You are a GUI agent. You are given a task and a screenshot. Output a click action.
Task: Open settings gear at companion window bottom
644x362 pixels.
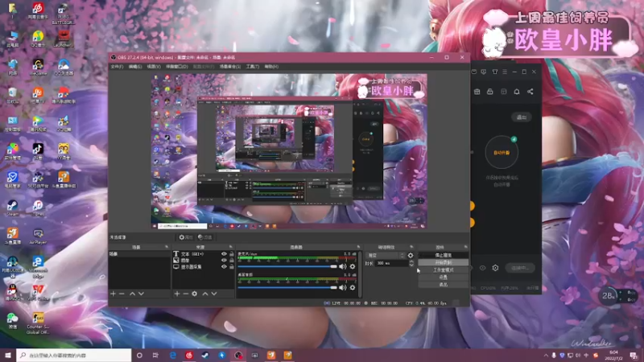(x=495, y=268)
